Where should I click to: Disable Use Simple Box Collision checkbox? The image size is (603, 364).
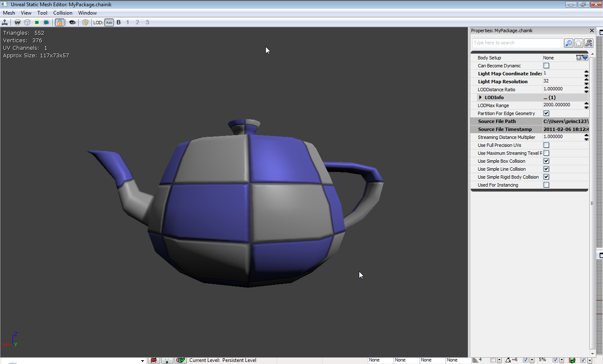pyautogui.click(x=546, y=161)
